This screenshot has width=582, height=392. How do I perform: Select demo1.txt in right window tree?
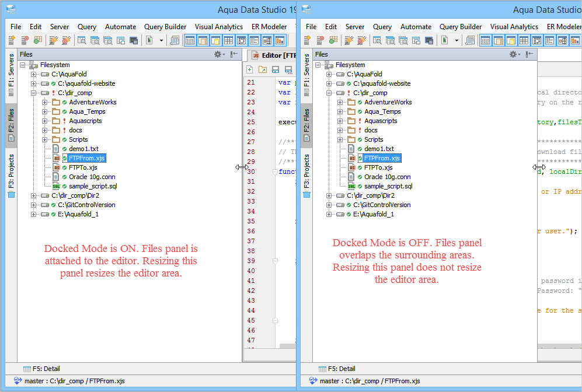click(379, 149)
